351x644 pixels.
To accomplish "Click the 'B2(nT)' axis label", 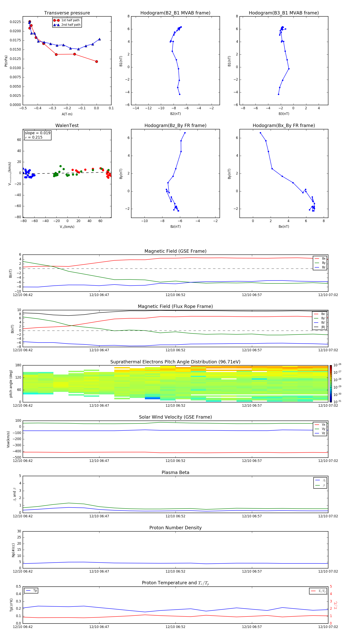I will [x=175, y=114].
